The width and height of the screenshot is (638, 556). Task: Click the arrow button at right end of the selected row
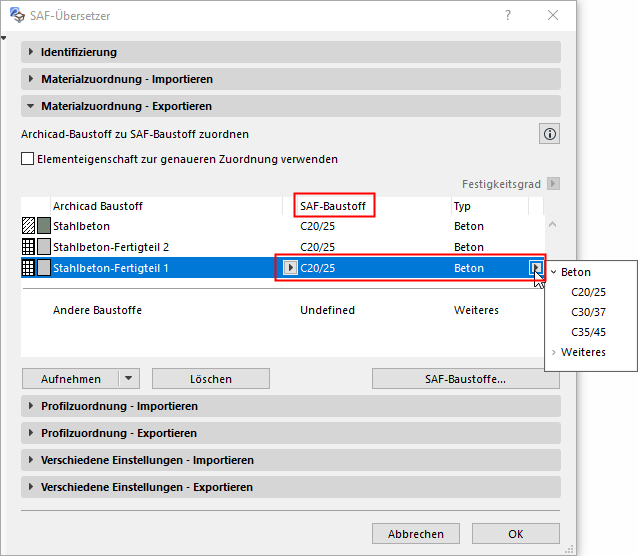click(x=536, y=268)
